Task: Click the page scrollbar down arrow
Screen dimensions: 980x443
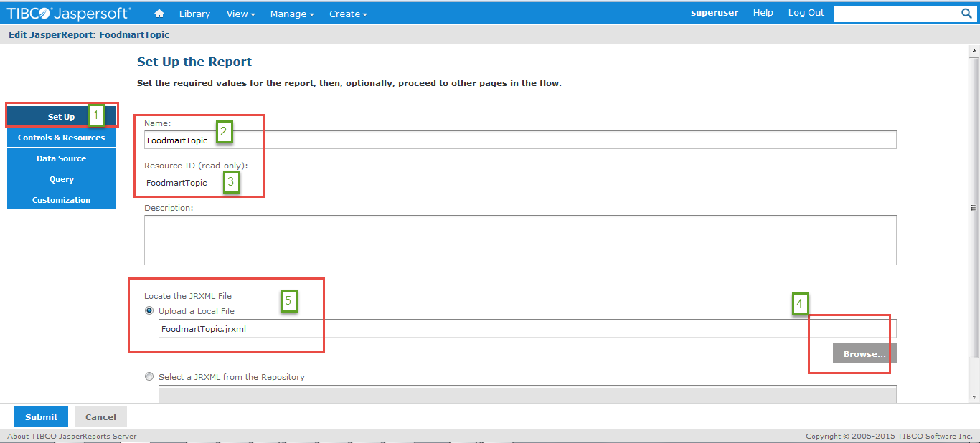Action: tap(974, 396)
